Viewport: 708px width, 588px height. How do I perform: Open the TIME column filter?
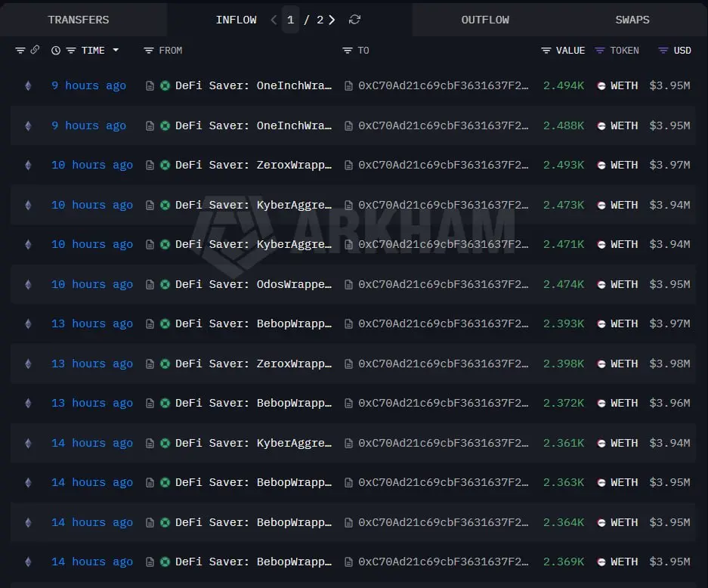coord(71,51)
